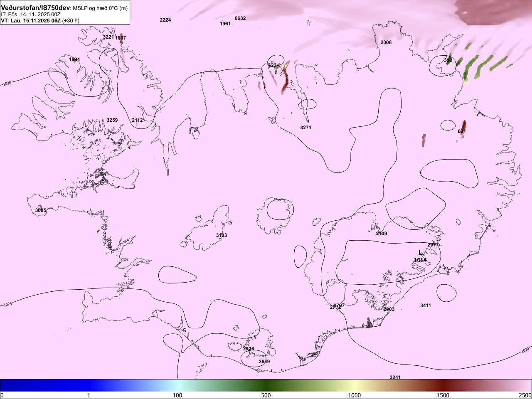The width and height of the screenshot is (532, 399).
Task: Click the 1024 isobar label
Action: (x=7, y=305)
